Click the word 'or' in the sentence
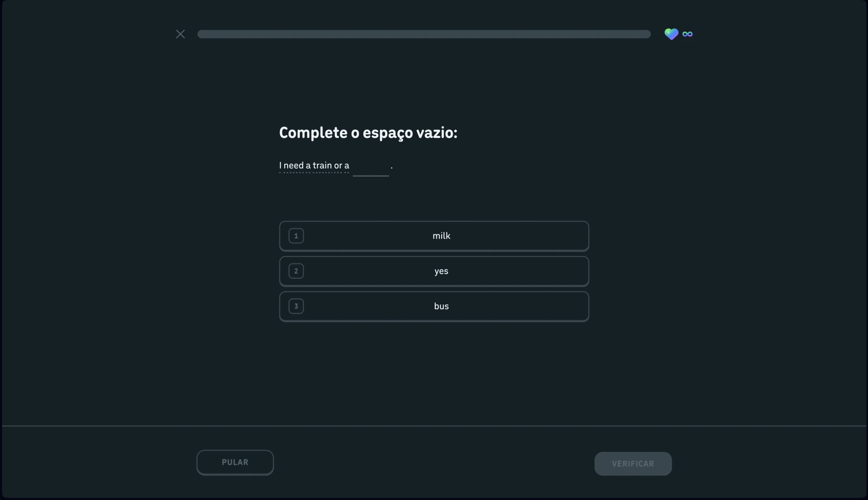Screen dimensions: 868x500 point(338,166)
